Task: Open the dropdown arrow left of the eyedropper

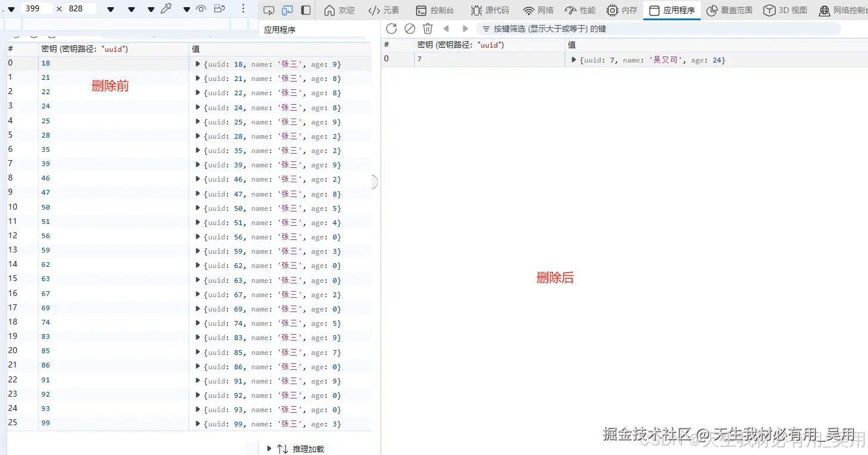Action: pos(151,10)
